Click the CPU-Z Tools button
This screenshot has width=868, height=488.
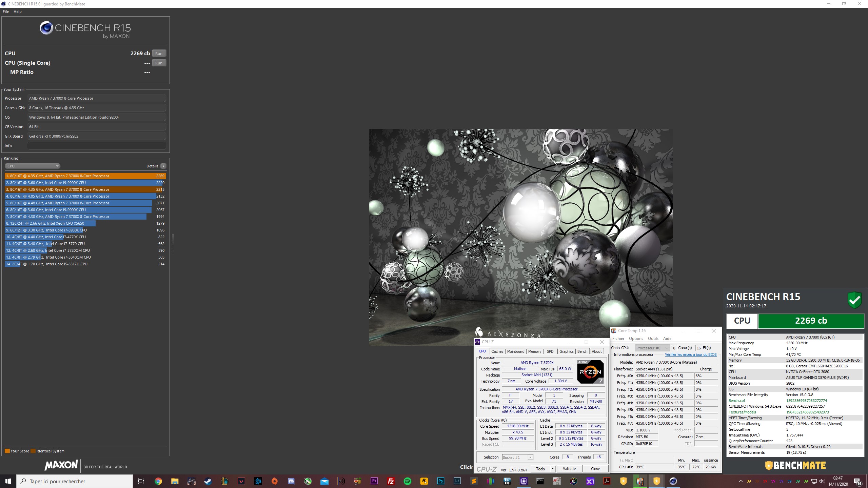540,469
